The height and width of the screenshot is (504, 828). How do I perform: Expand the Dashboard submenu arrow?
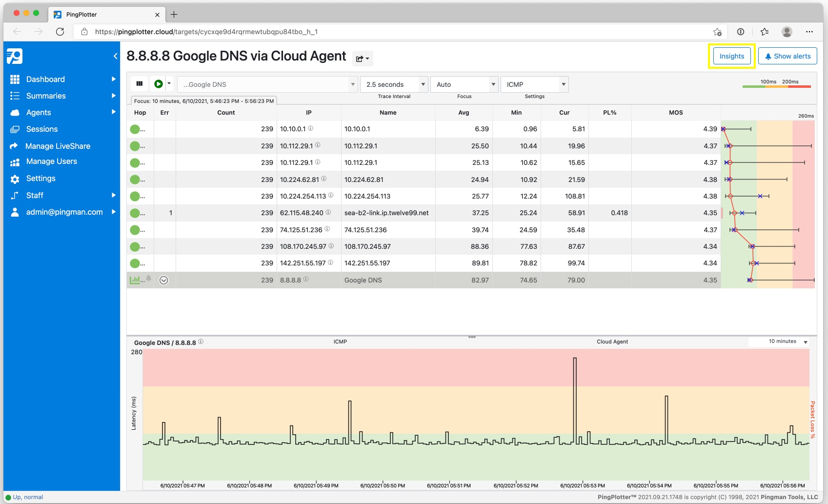[113, 79]
